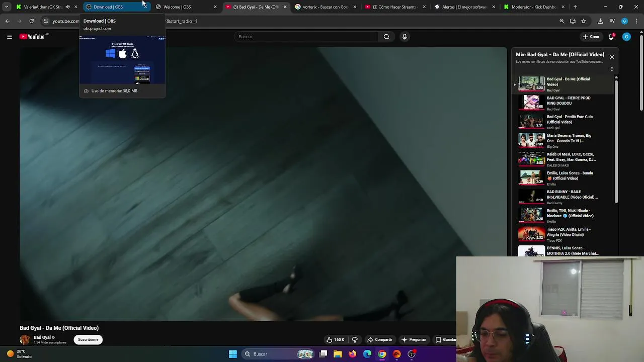Click the Preguntar button
644x362 pixels.
414,340
